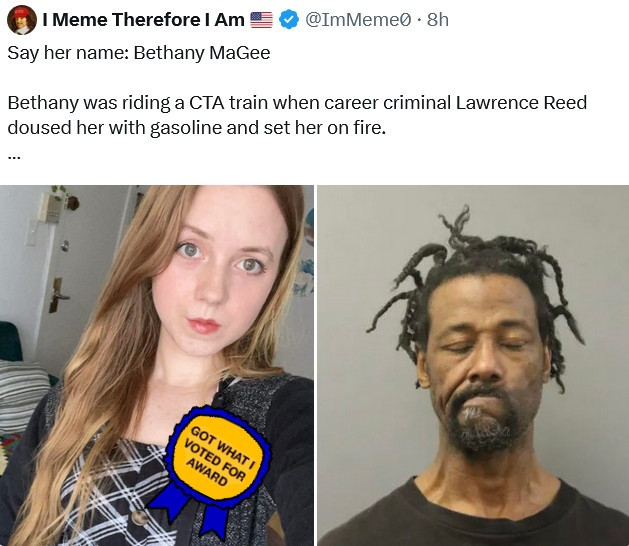This screenshot has height=546, width=629.
Task: Click 'Lawrence Reed' in the post text
Action: point(521,103)
